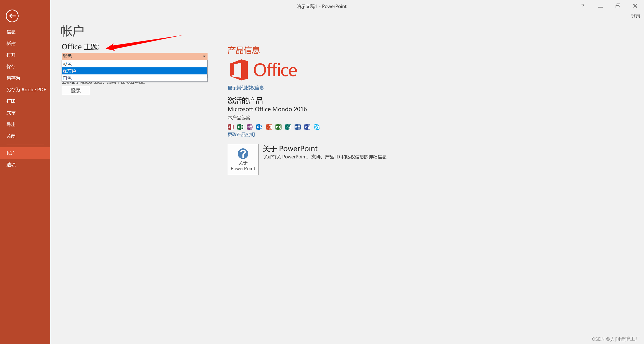This screenshot has height=344, width=644.
Task: Click the back arrow icon
Action: [12, 16]
